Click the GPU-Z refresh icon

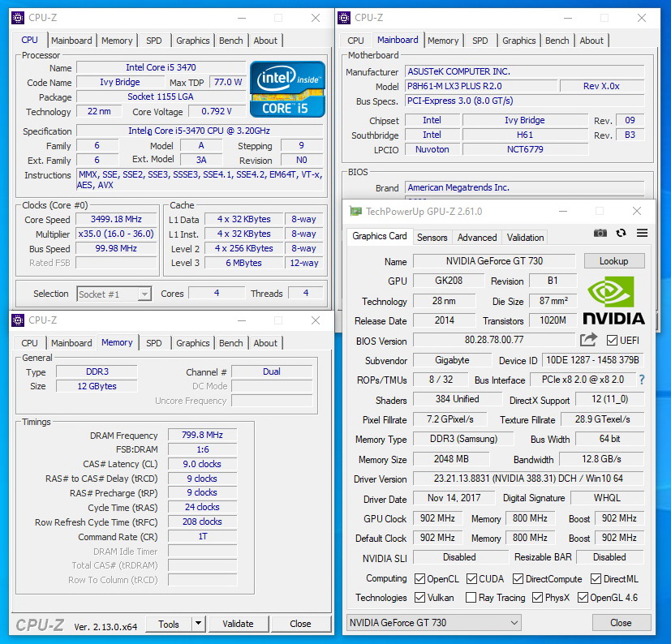coord(621,234)
